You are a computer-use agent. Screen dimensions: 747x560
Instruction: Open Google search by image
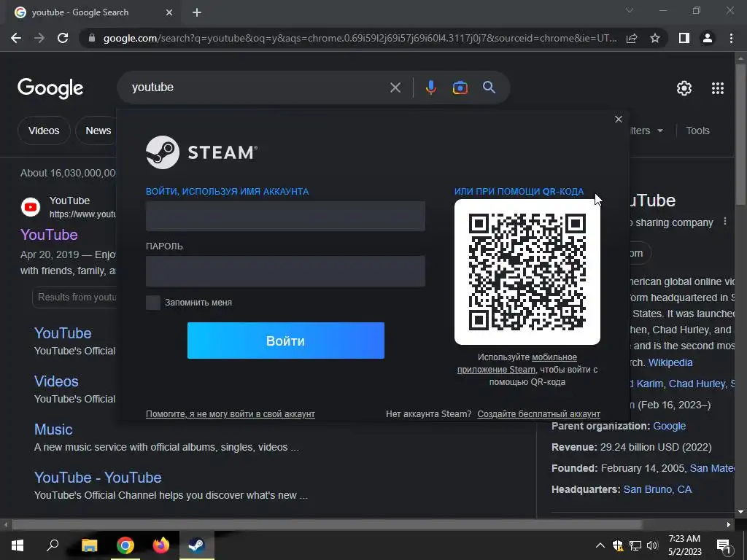pyautogui.click(x=460, y=87)
